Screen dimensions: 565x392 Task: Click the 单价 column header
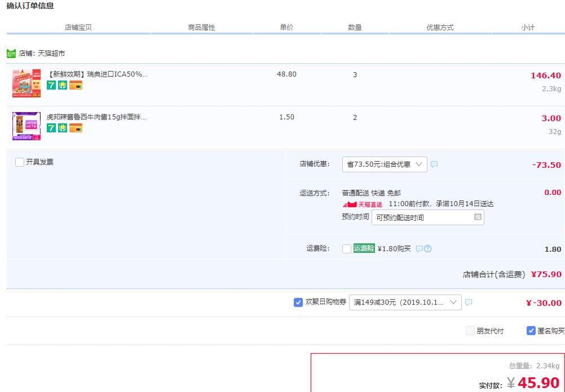(x=287, y=28)
